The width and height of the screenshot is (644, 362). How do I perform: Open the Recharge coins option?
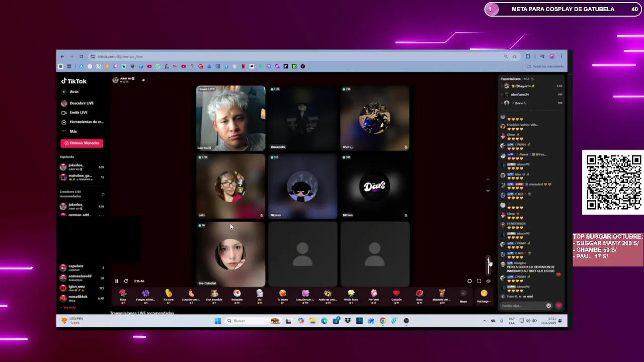(484, 296)
